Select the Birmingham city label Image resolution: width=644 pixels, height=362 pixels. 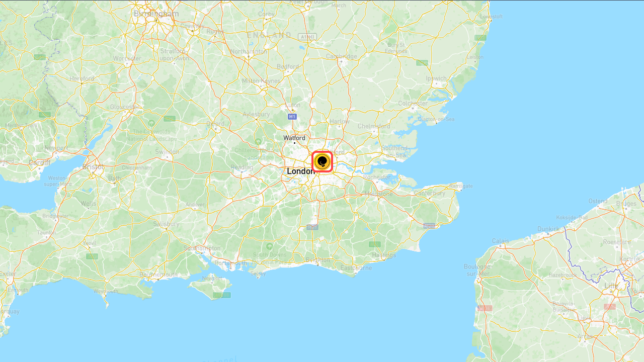pos(156,14)
